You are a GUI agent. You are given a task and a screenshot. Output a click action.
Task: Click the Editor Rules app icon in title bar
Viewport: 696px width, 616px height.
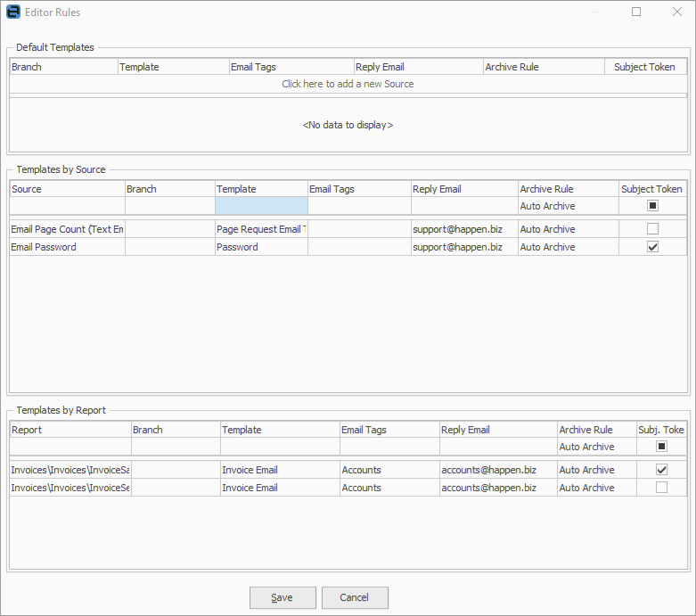[x=13, y=12]
